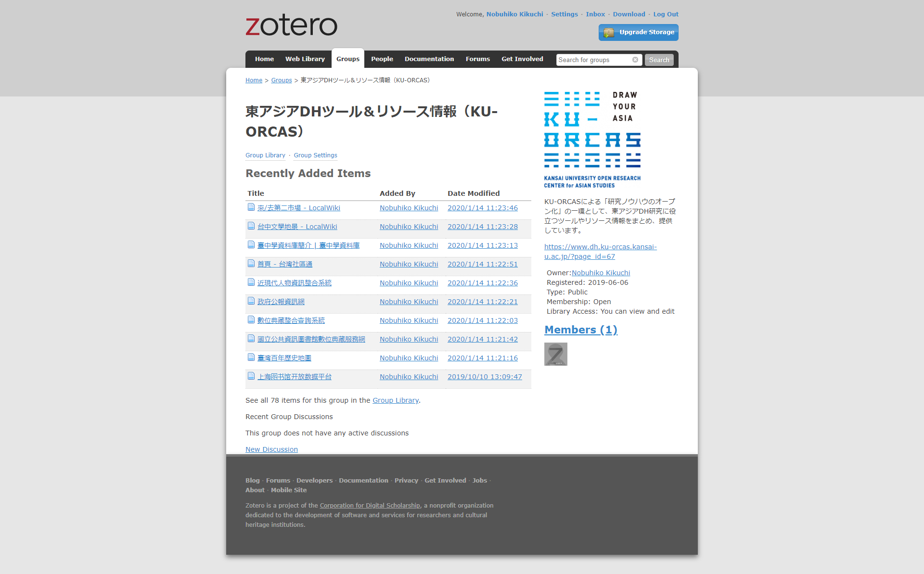Open Settings in the header

(565, 14)
